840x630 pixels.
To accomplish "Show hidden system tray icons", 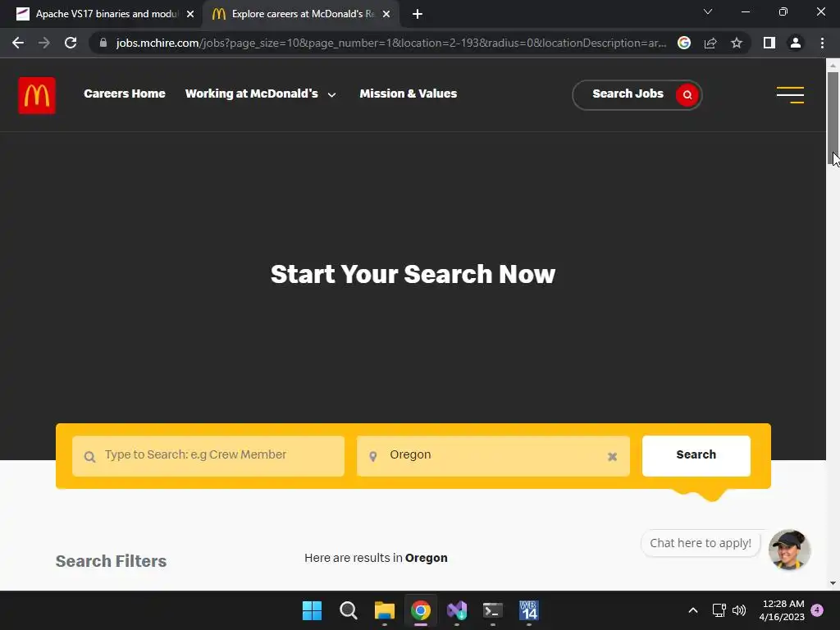I will point(692,610).
